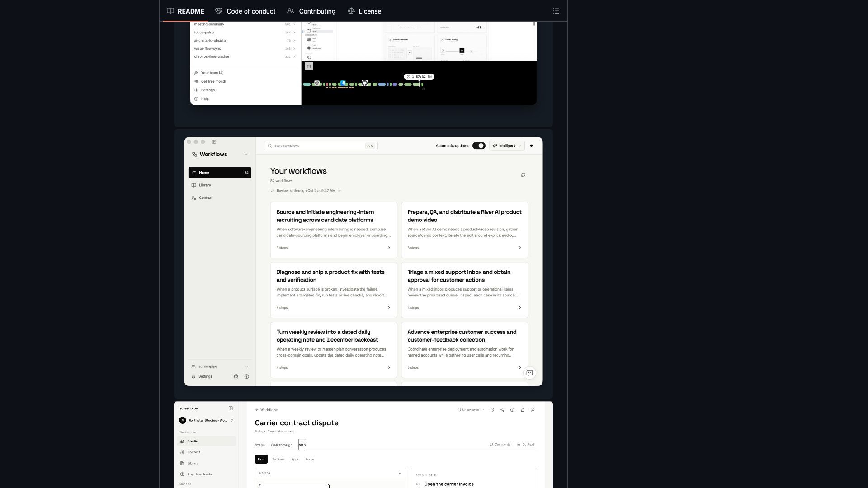Select the Map tab
868x488 pixels.
302,445
